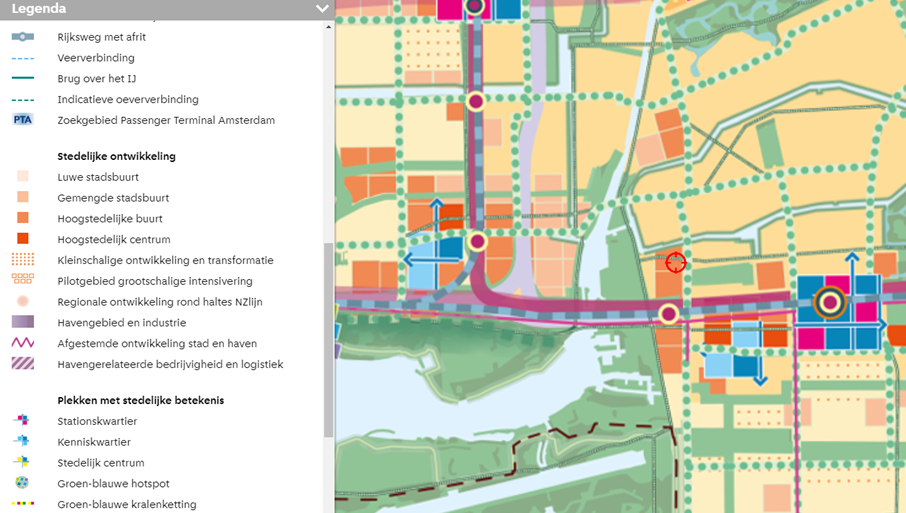Click the Veerverbinding label text
This screenshot has width=906, height=513.
[x=96, y=58]
